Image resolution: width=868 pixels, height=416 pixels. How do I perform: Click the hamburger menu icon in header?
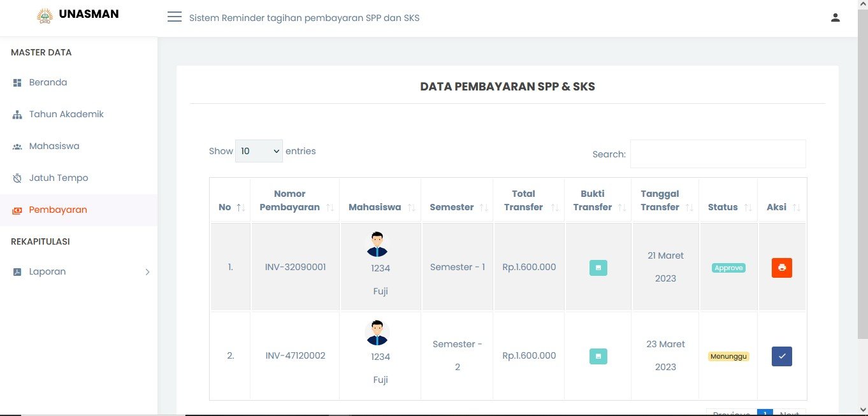[174, 17]
